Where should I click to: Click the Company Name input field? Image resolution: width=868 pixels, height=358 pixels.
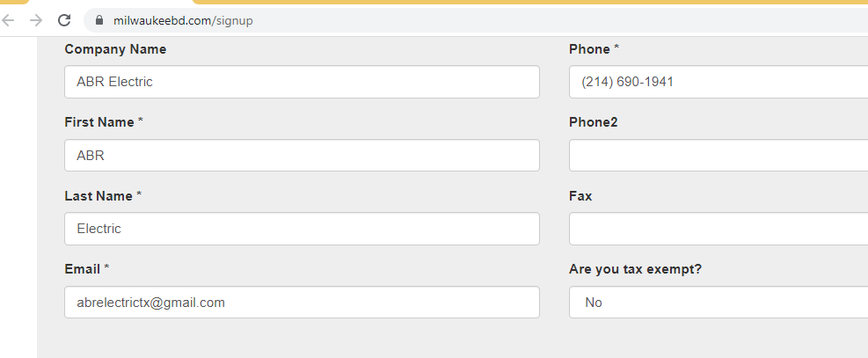tap(302, 82)
